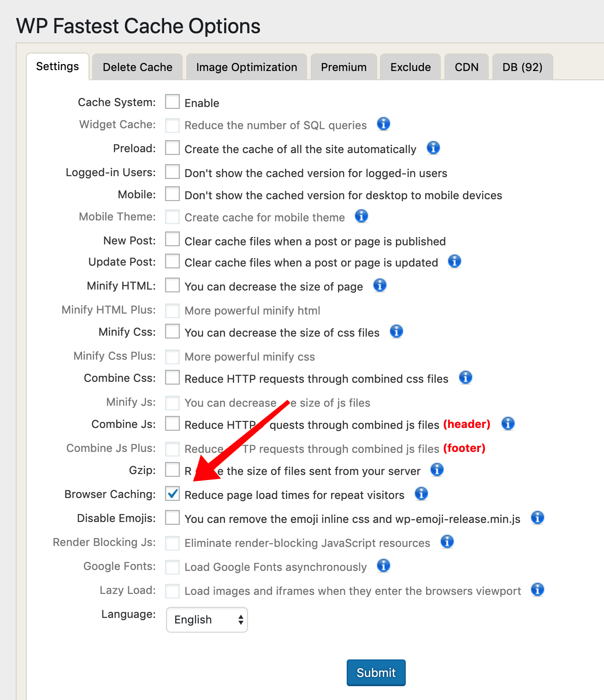Uncheck the Browser Caching checkbox
Screen dimensions: 604x700
point(172,493)
